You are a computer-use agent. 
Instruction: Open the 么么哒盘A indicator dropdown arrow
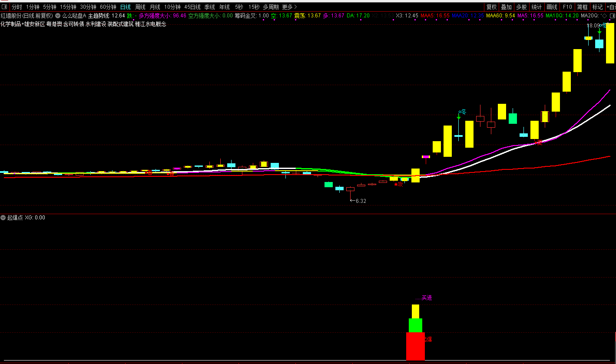point(58,16)
